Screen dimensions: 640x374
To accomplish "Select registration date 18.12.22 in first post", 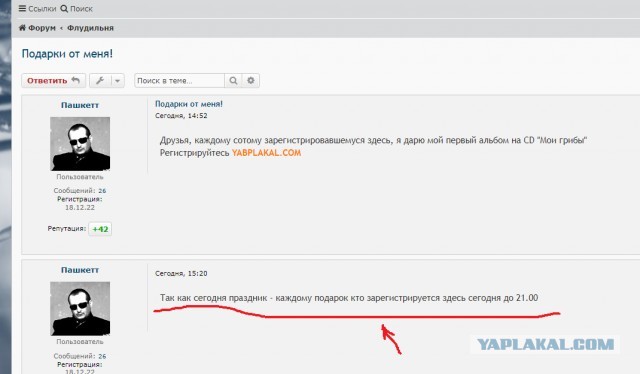I will [x=80, y=207].
